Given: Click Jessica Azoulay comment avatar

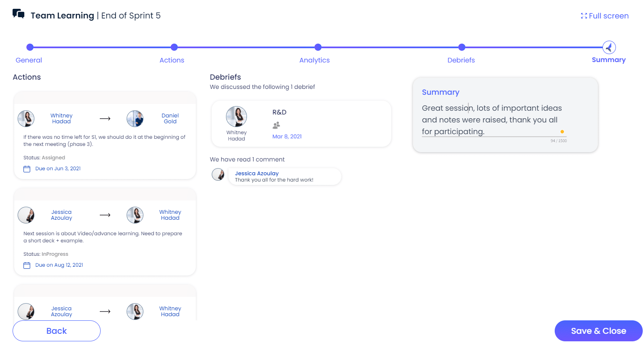Looking at the screenshot, I should 218,174.
